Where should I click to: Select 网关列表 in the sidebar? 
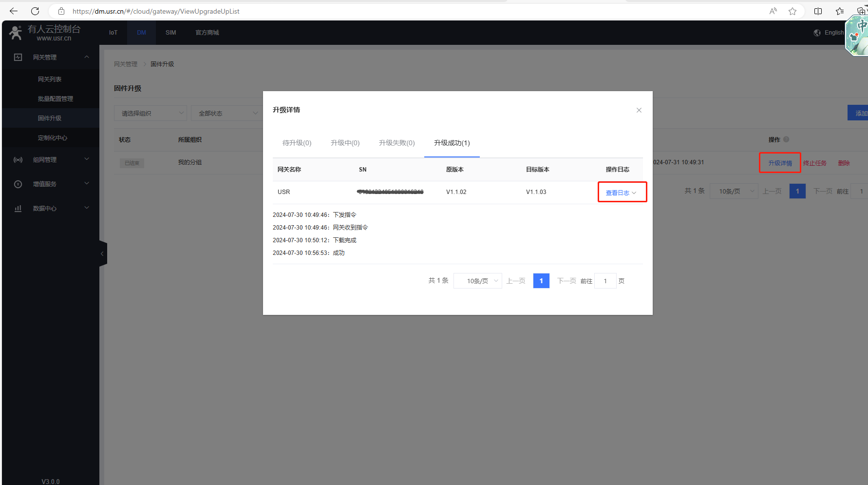point(50,79)
